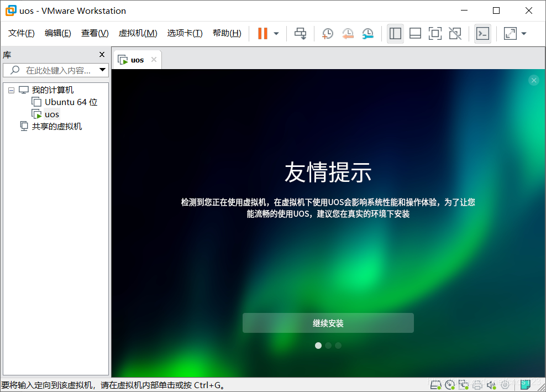Go to the second installer page dot
The width and height of the screenshot is (546, 392).
328,346
